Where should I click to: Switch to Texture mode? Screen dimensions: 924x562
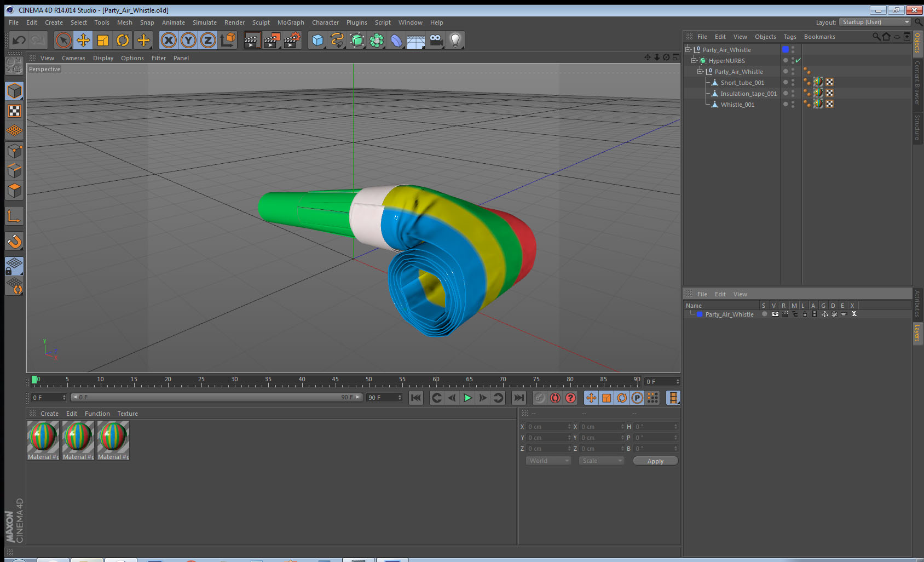14,111
